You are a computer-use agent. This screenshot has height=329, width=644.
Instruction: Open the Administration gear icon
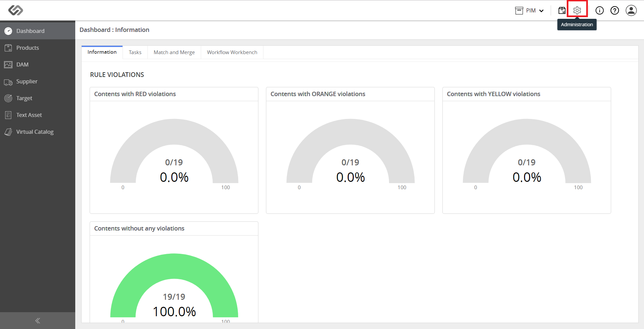point(577,10)
